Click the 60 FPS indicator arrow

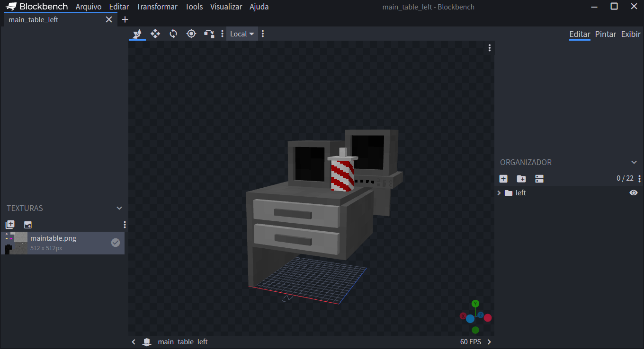pos(489,341)
